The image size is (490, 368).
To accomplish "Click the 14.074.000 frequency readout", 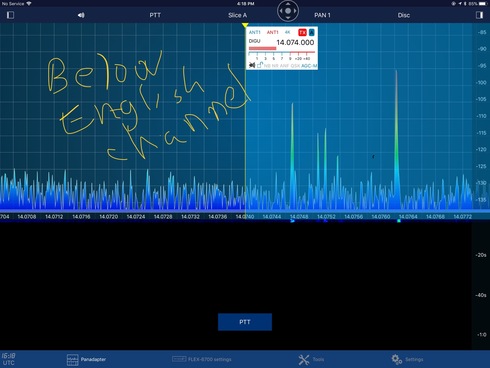I will coord(295,42).
